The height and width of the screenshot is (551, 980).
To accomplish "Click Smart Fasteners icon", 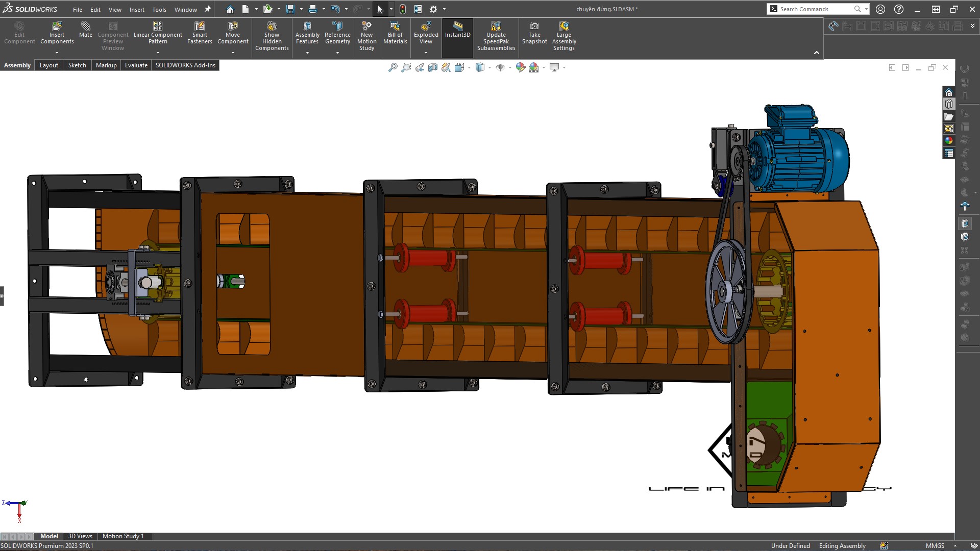I will coord(200,33).
